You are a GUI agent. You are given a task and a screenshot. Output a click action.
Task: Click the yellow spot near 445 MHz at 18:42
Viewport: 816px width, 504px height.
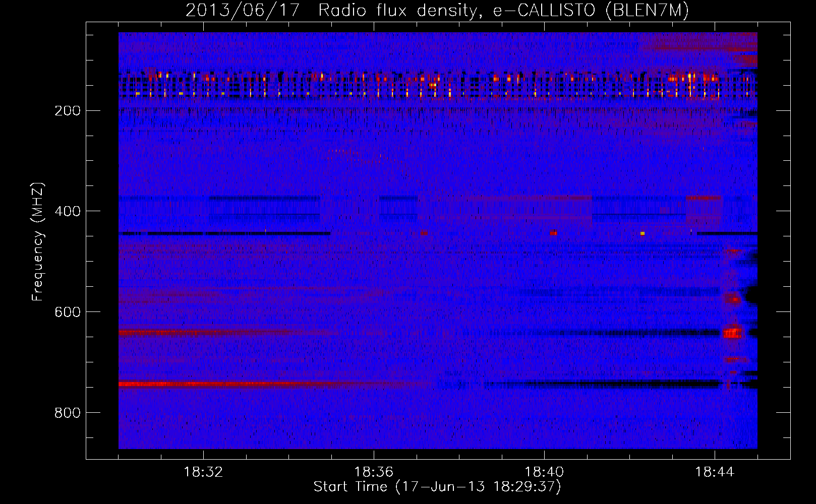[643, 233]
